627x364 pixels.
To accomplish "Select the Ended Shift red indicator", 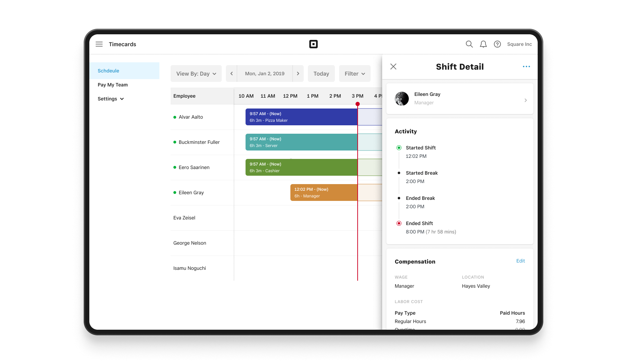I will click(399, 223).
